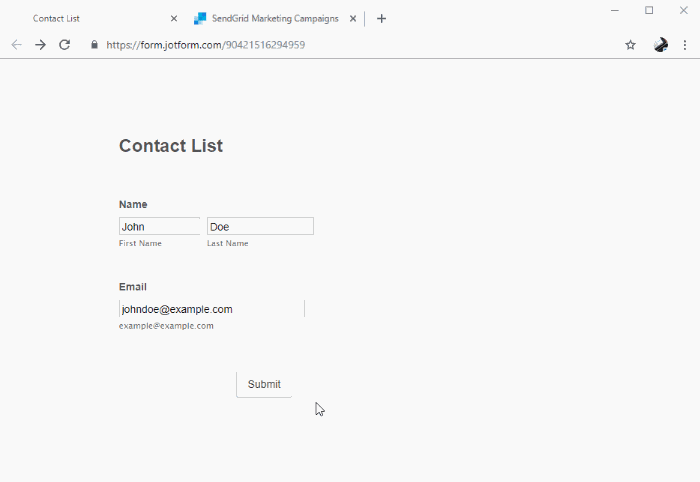Click the SendGrid tab favicon
Viewport: 700px width, 482px height.
(200, 19)
